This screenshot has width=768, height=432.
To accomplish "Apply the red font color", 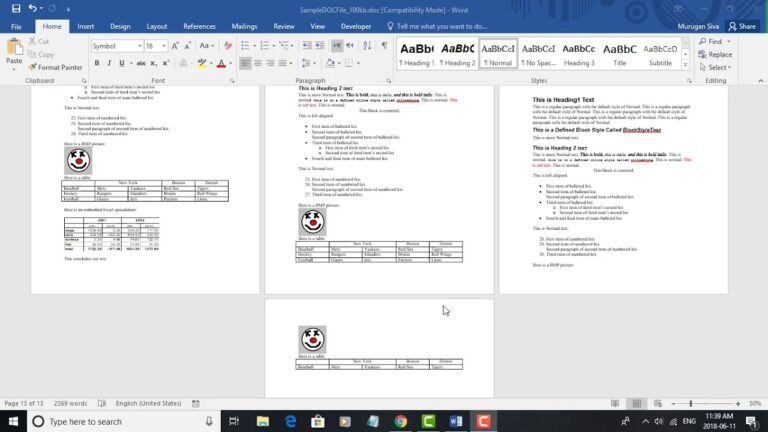I will [x=221, y=63].
